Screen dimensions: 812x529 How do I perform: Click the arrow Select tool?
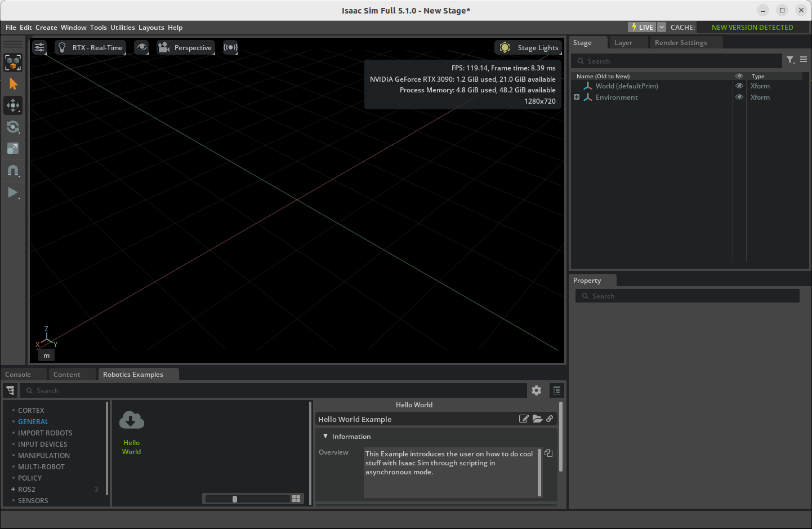coord(13,84)
